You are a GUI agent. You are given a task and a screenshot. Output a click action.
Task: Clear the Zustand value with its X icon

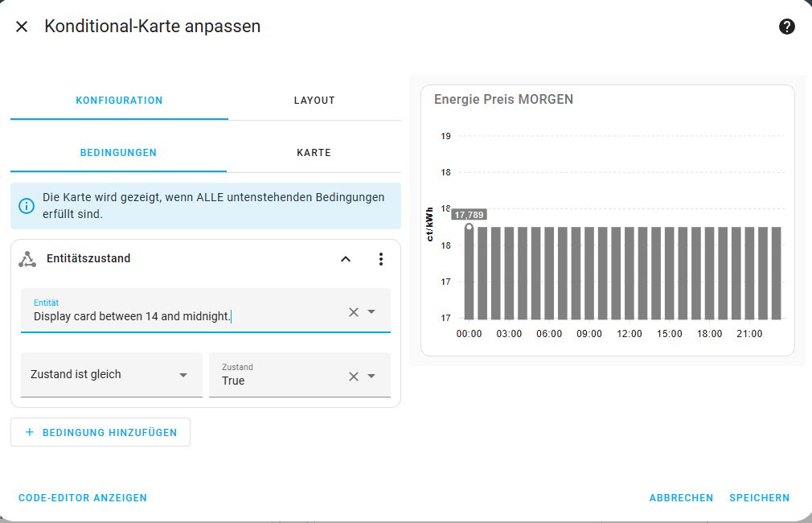354,377
